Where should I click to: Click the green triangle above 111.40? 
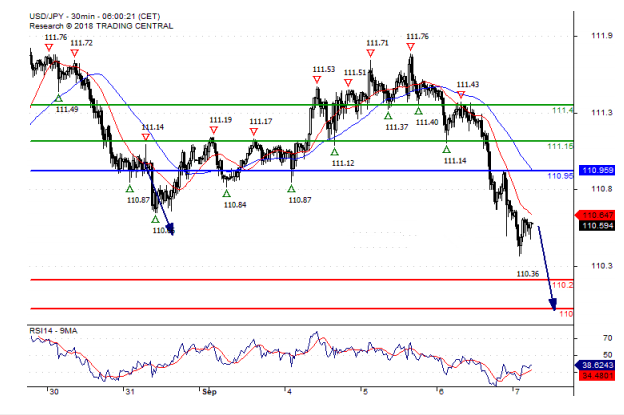tap(419, 110)
